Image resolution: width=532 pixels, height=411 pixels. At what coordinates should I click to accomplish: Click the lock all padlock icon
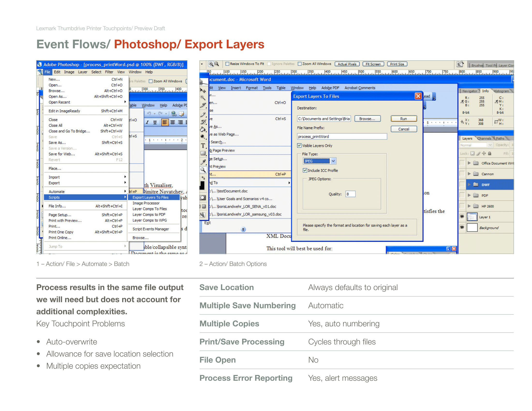coord(489,153)
